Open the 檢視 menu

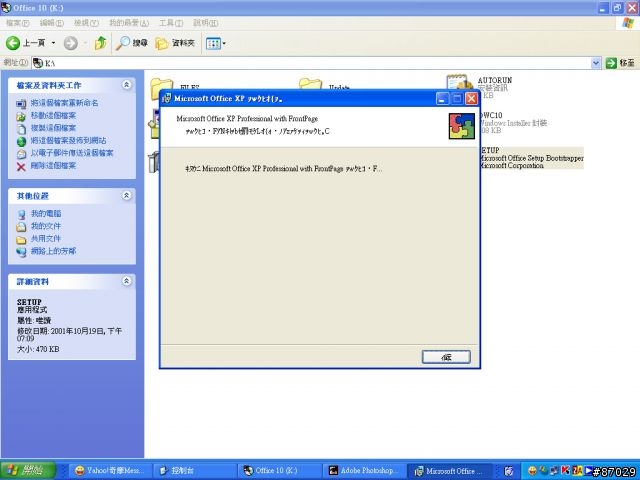(86, 23)
